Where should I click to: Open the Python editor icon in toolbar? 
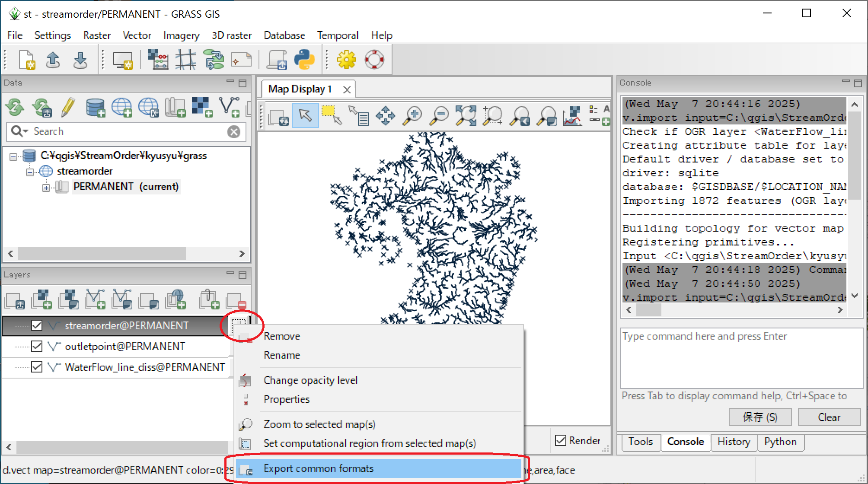(304, 60)
